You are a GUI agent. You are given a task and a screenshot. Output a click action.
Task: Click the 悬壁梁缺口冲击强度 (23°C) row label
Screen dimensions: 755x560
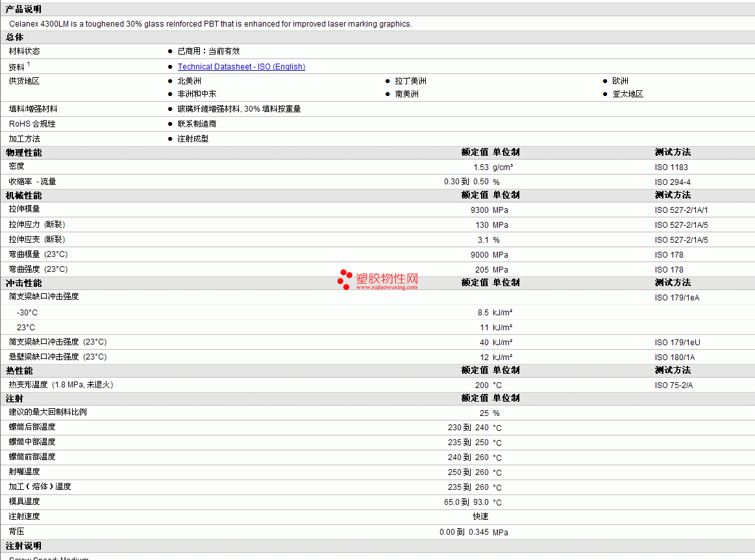[x=58, y=356]
